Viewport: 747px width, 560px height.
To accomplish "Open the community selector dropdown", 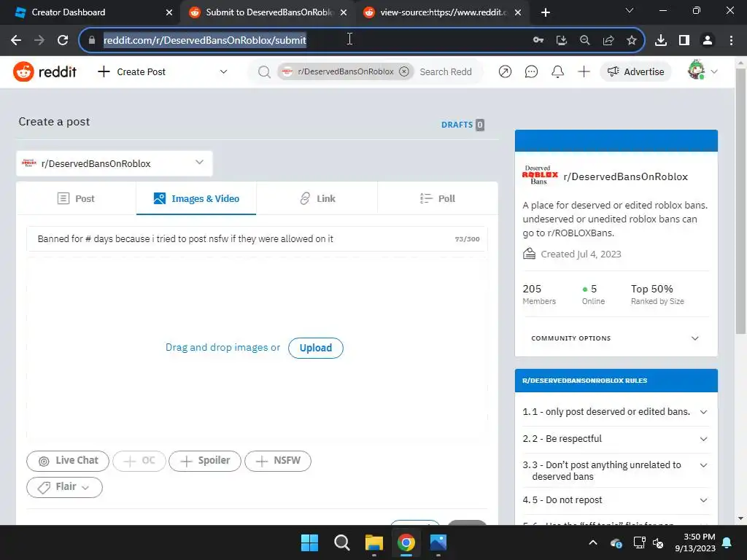I will (115, 163).
